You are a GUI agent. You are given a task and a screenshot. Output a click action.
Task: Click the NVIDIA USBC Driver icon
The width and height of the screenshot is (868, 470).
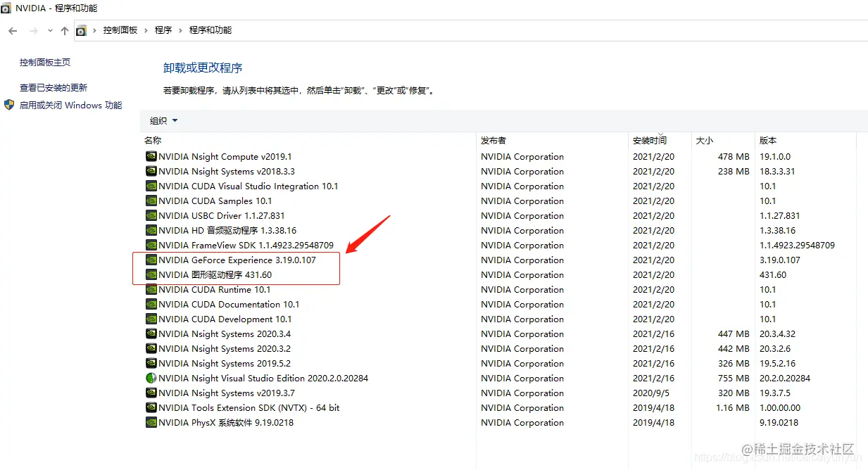[151, 216]
